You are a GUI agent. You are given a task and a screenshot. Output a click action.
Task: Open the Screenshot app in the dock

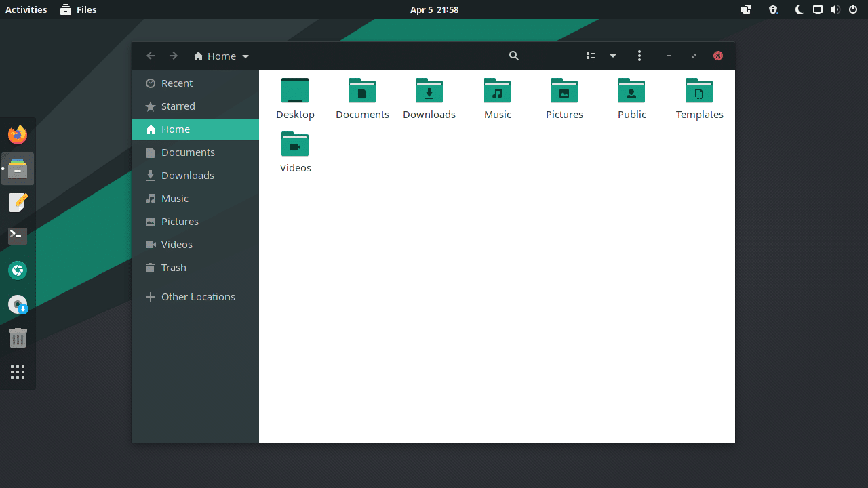[17, 270]
